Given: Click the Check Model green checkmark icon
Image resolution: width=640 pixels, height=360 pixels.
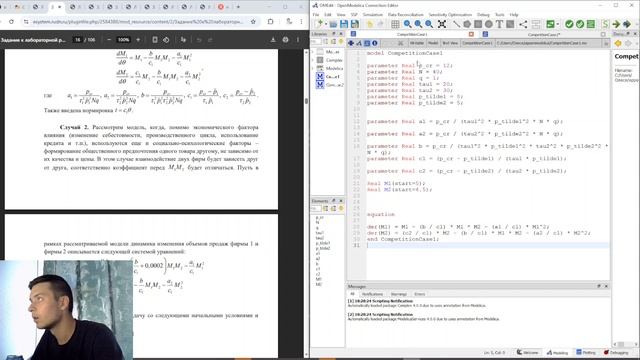Looking at the screenshot, I should (x=569, y=24).
